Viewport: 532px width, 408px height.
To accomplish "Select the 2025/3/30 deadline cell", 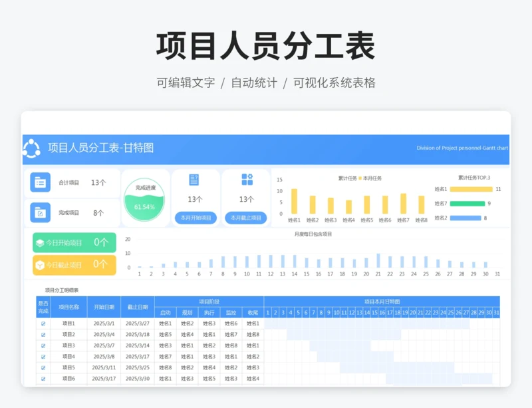I will 138,379.
